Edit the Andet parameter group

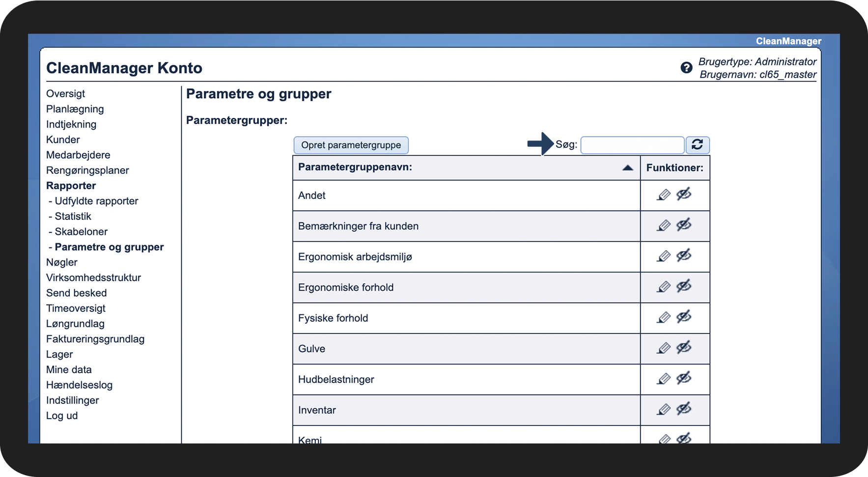(663, 195)
